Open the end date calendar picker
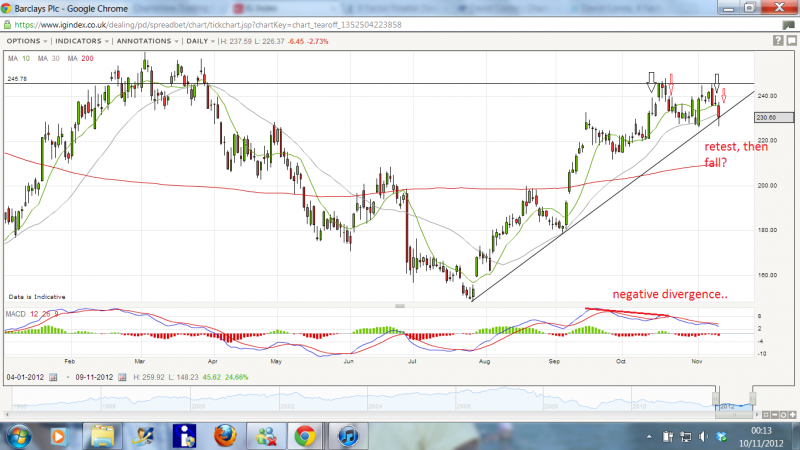The height and width of the screenshot is (450, 800). 124,377
